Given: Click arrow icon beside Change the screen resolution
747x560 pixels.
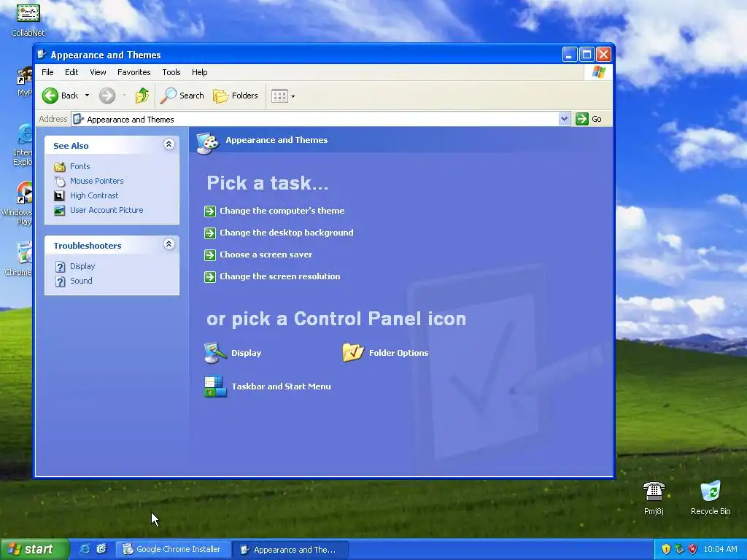Looking at the screenshot, I should [210, 276].
